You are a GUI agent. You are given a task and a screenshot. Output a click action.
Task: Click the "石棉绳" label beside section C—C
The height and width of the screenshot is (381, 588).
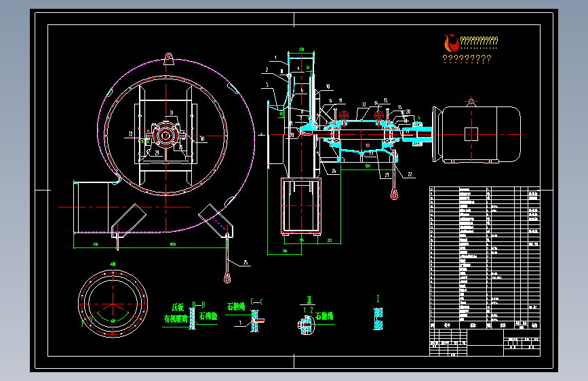tap(236, 306)
